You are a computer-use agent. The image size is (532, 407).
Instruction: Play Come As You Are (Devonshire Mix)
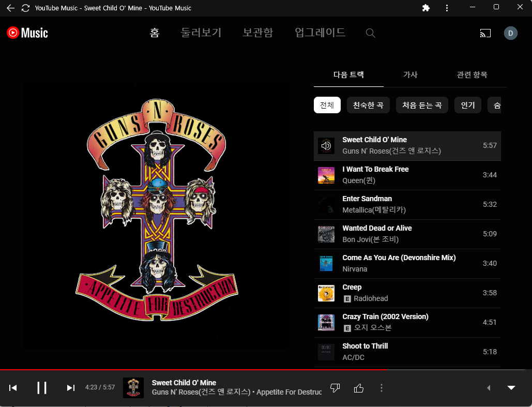407,264
